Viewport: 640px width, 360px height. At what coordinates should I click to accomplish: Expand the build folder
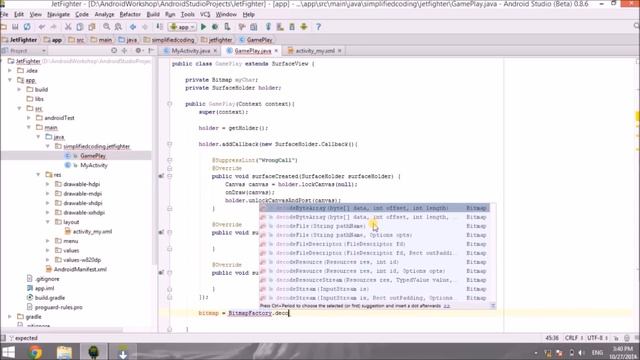(20, 89)
